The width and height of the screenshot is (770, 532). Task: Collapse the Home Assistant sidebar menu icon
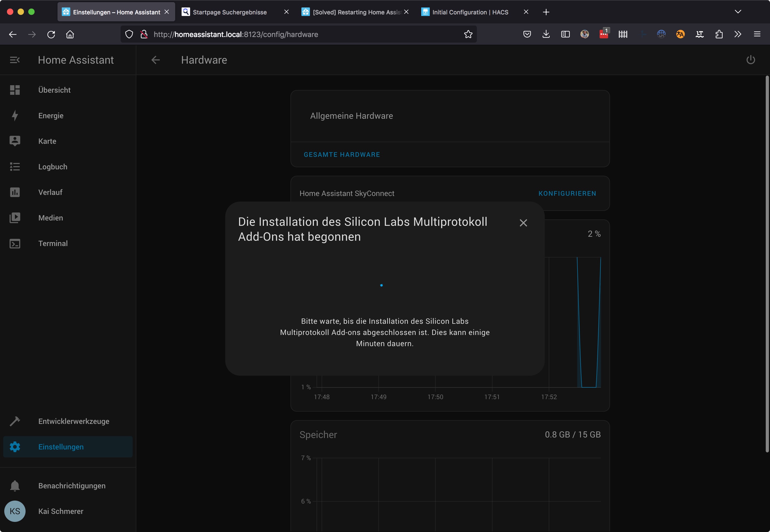point(15,60)
